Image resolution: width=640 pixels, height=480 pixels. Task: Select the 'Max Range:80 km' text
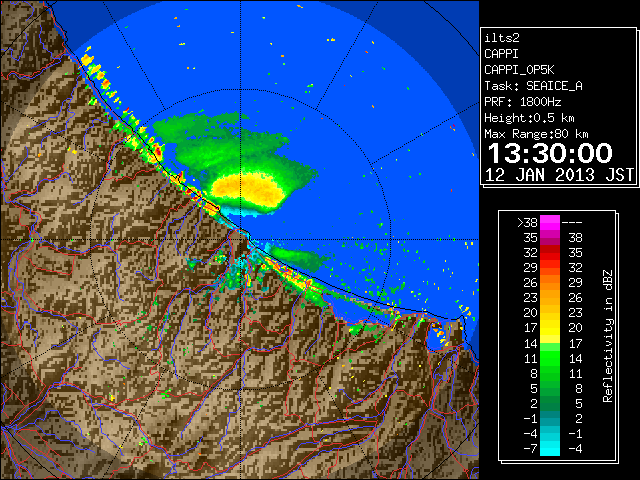pos(536,134)
